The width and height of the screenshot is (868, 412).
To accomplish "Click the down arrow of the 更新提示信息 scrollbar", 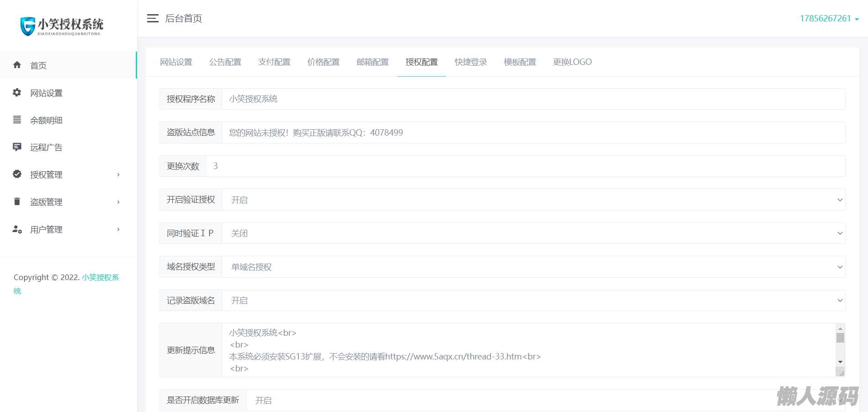I will click(840, 362).
